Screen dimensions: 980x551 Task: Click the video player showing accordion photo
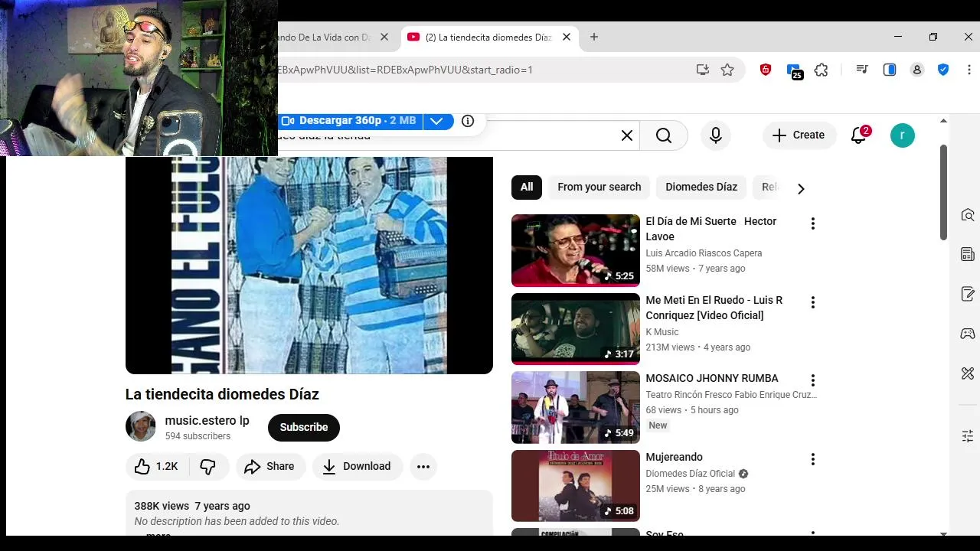(x=309, y=265)
